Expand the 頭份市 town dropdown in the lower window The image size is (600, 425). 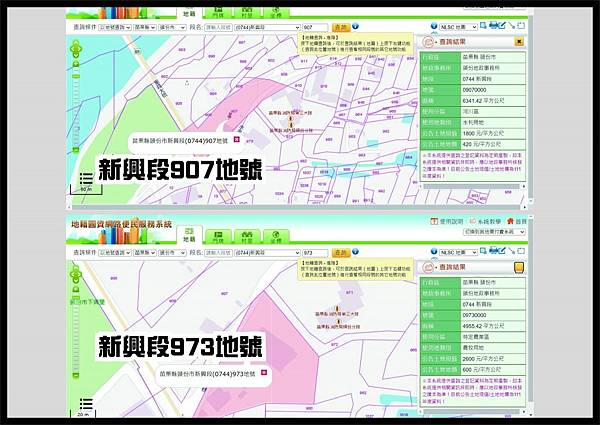(x=172, y=253)
